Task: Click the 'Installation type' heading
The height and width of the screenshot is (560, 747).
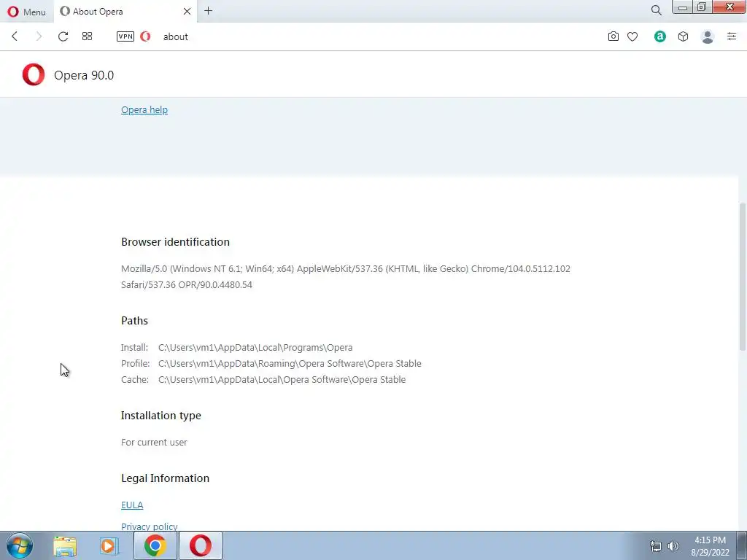Action: (x=161, y=416)
